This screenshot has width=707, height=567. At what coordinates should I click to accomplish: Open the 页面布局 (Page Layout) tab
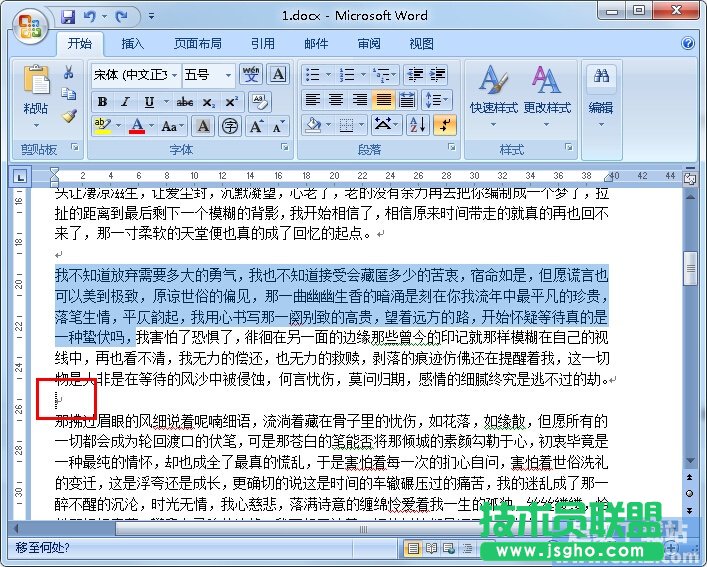click(198, 44)
